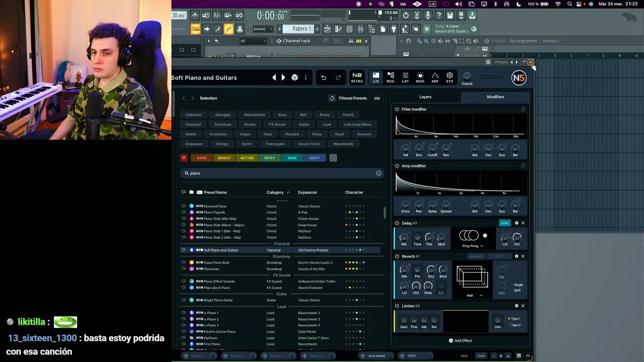Remove the Reverb #1 effect
This screenshot has width=644, height=362.
(523, 256)
